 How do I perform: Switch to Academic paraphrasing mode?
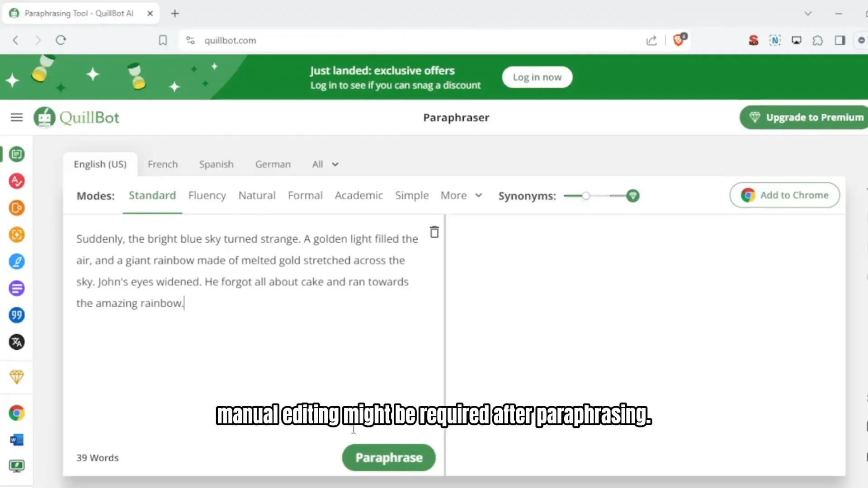point(359,196)
